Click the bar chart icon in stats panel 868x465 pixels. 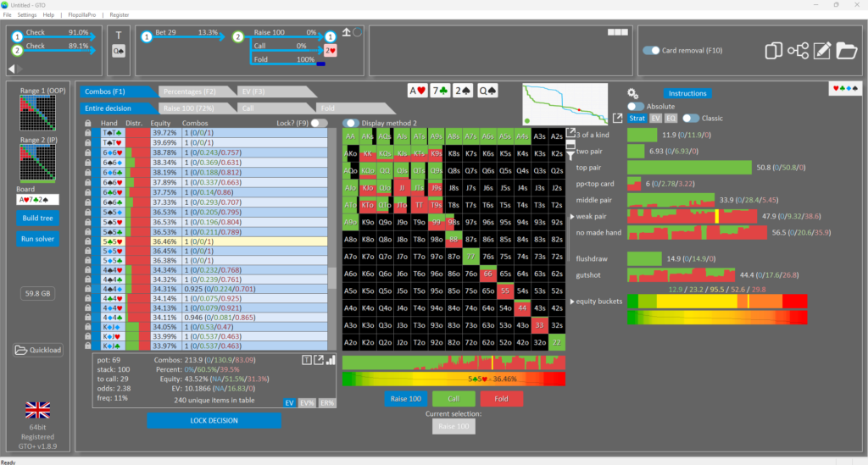(x=331, y=360)
